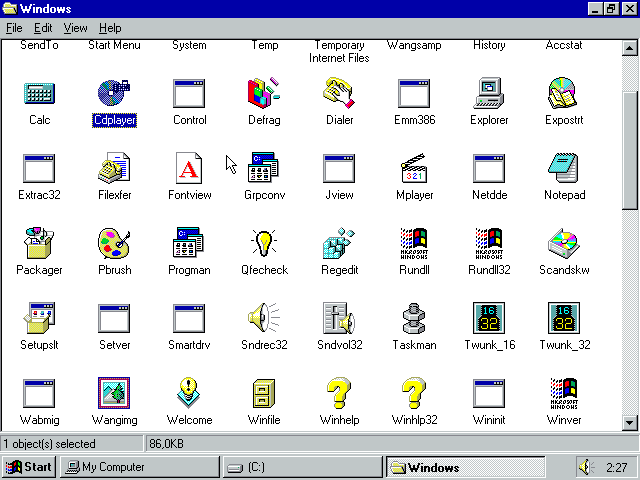Screen dimensions: 640x480
Task: Select the Scandskw disk icon
Action: 563,243
